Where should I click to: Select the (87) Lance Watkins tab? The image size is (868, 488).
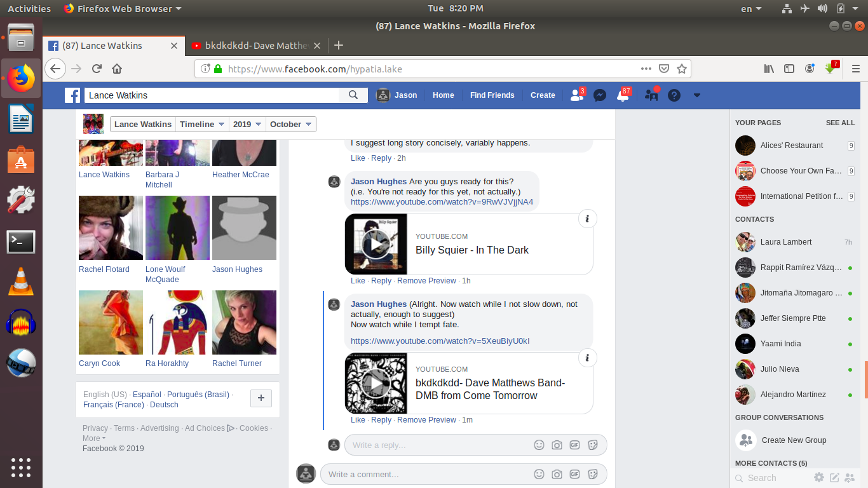(114, 46)
